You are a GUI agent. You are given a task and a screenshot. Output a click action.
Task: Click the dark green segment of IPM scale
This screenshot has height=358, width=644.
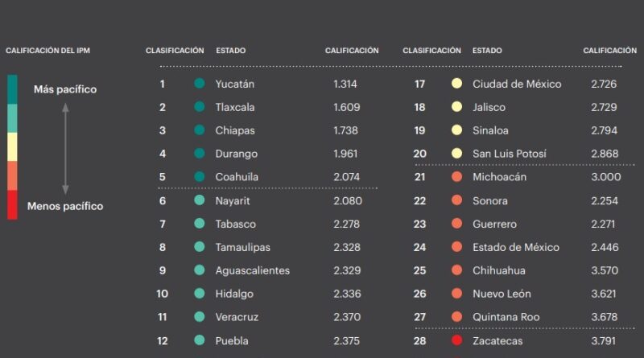[12, 89]
